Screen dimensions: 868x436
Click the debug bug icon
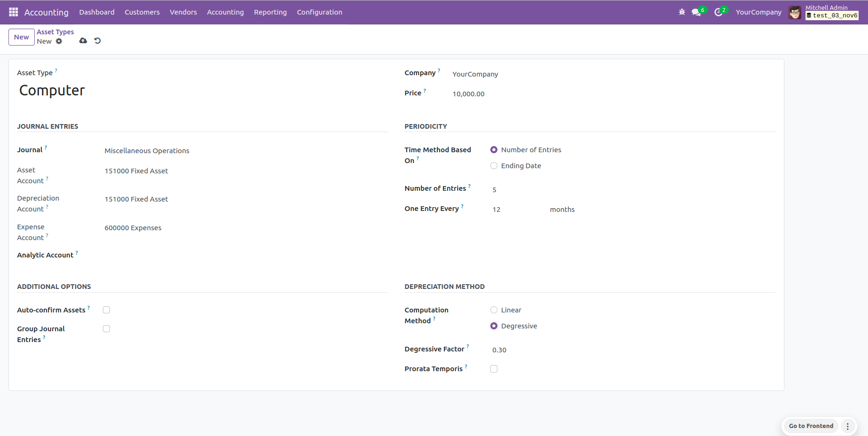pos(682,12)
